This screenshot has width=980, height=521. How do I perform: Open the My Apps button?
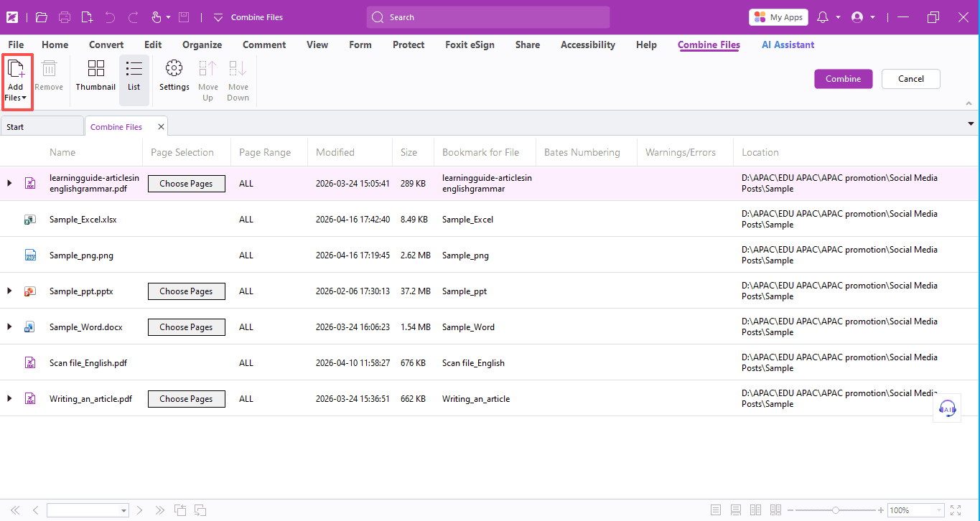(778, 17)
